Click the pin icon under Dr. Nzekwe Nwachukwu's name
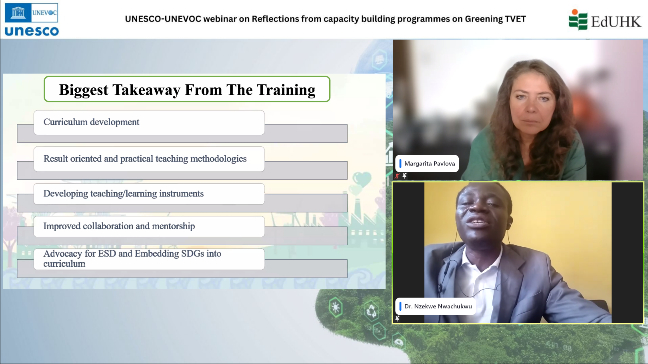 click(x=397, y=318)
